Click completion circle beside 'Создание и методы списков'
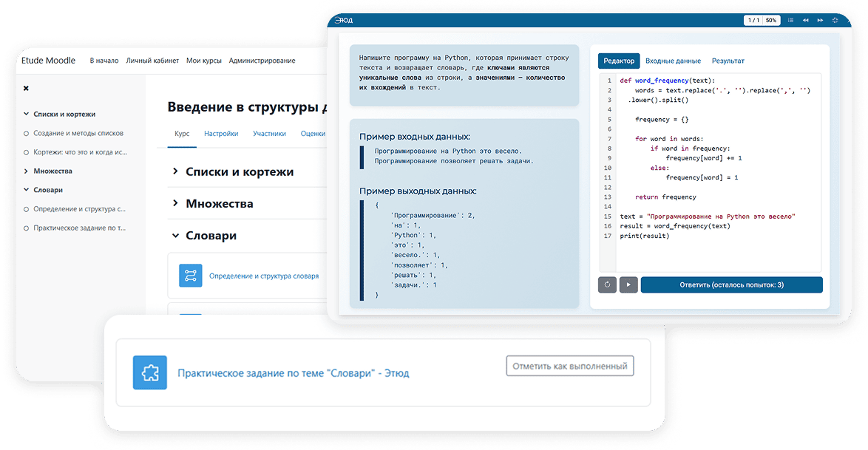Image resolution: width=868 pixels, height=450 pixels. tap(27, 134)
